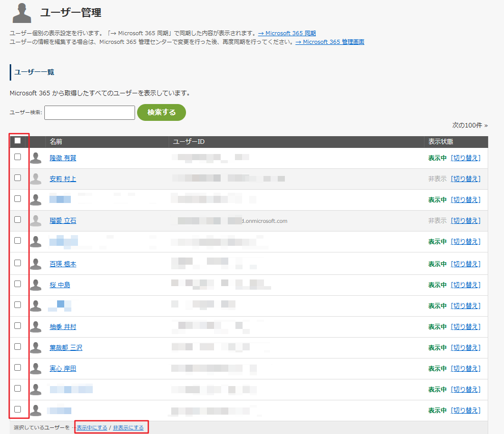Click the avatar icon of 業哉都 三沢
The width and height of the screenshot is (504, 434).
click(36, 348)
